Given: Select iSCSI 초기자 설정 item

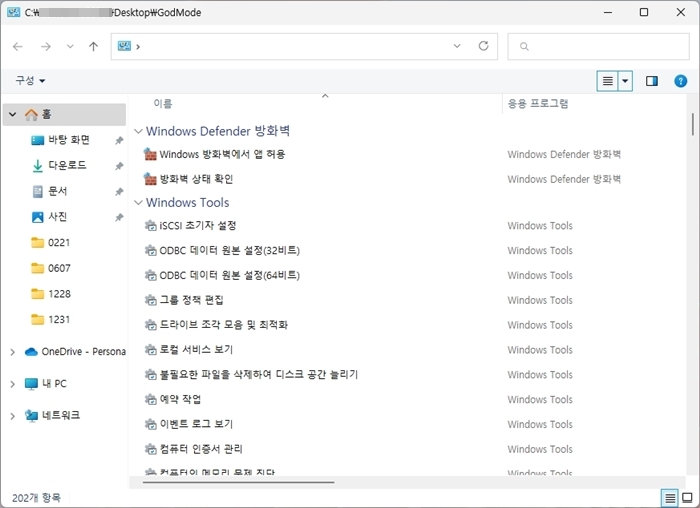Looking at the screenshot, I should [198, 225].
